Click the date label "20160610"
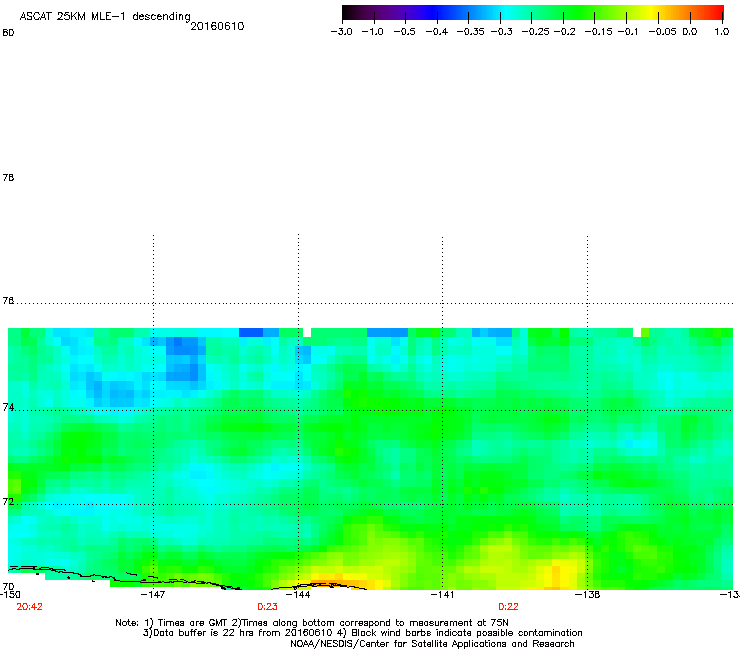 click(x=217, y=26)
